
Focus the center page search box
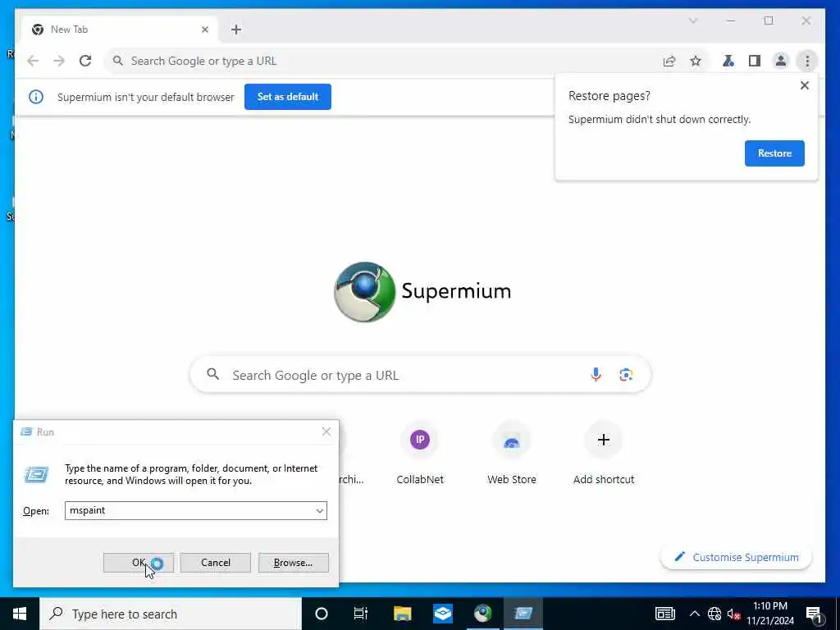(420, 374)
